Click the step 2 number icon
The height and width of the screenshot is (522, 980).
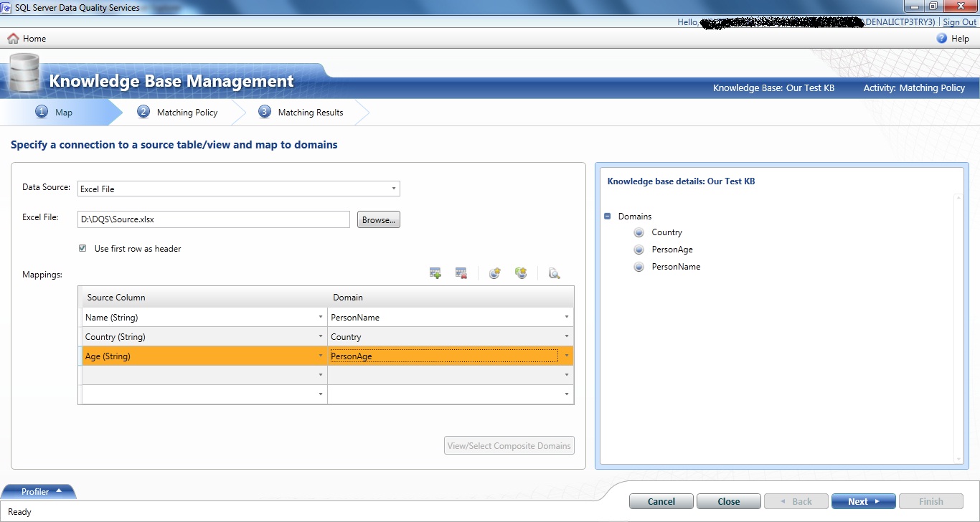tap(143, 112)
